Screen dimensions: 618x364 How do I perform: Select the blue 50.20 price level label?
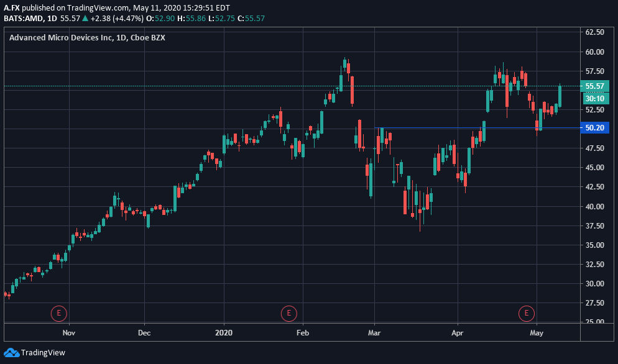click(x=595, y=127)
